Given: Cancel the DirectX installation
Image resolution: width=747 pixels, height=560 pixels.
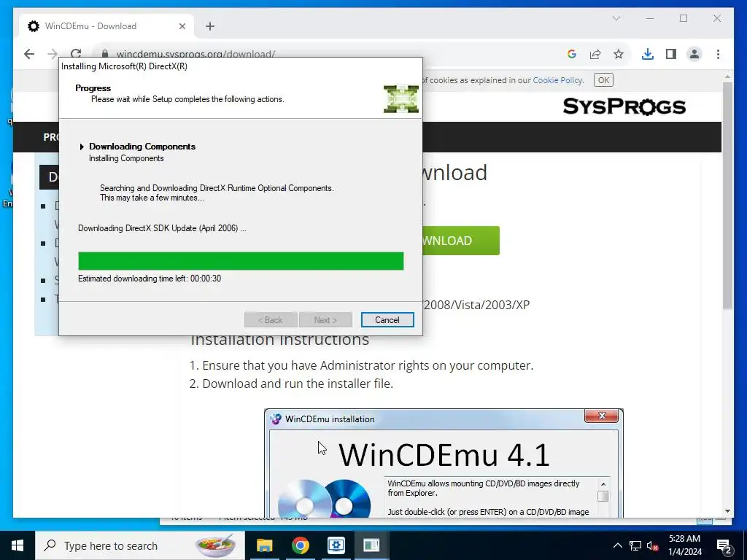Looking at the screenshot, I should click(x=387, y=320).
